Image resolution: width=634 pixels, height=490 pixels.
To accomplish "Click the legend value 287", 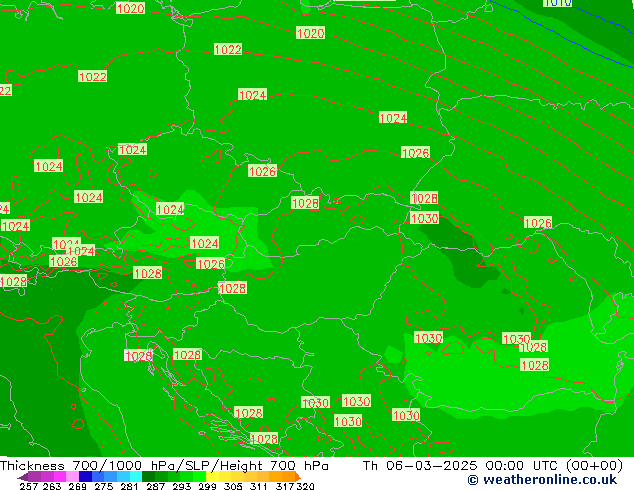I will (x=155, y=486).
